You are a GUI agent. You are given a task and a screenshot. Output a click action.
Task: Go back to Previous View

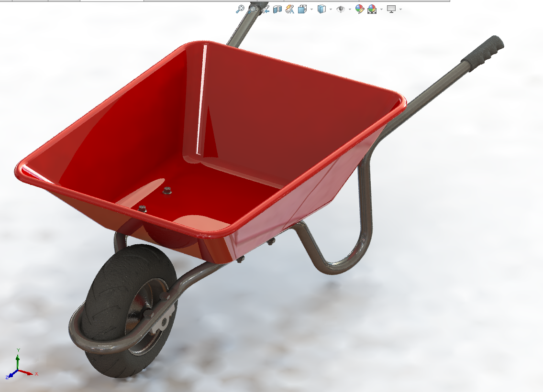tap(265, 9)
